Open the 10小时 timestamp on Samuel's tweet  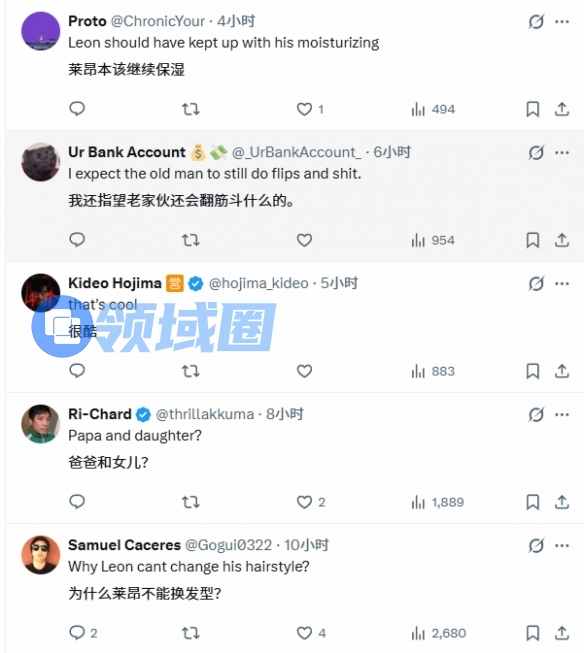tap(307, 545)
